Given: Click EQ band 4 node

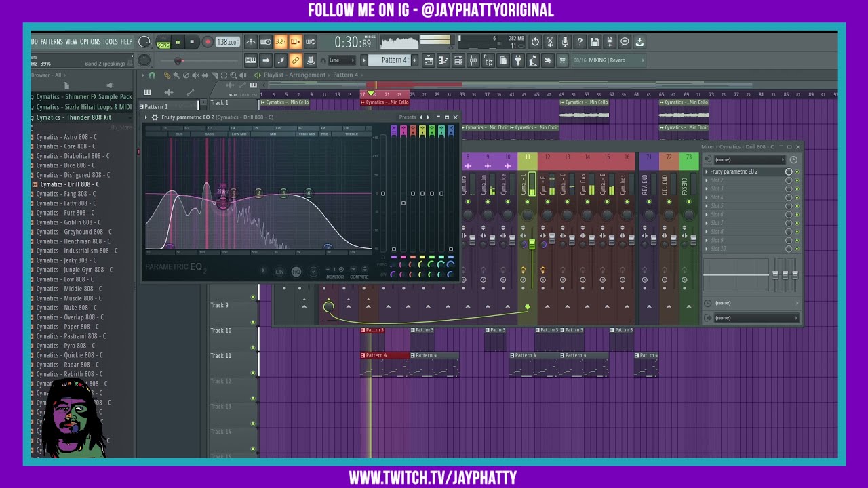Looking at the screenshot, I should 258,193.
